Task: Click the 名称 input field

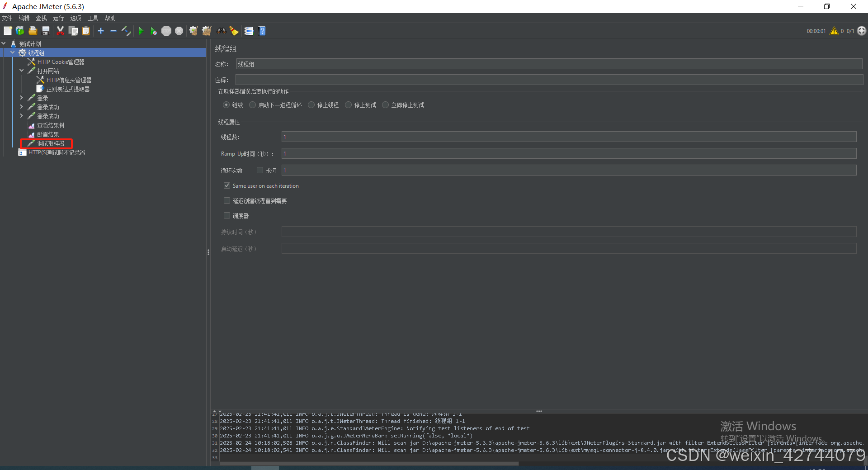Action: tap(549, 64)
